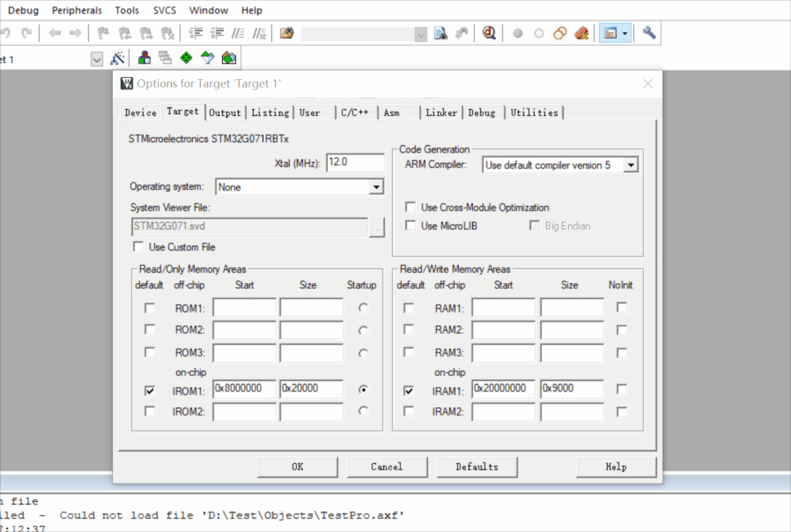This screenshot has height=532, width=791.
Task: Click Manage Run-Time Environment green diamond icon
Action: pyautogui.click(x=186, y=59)
